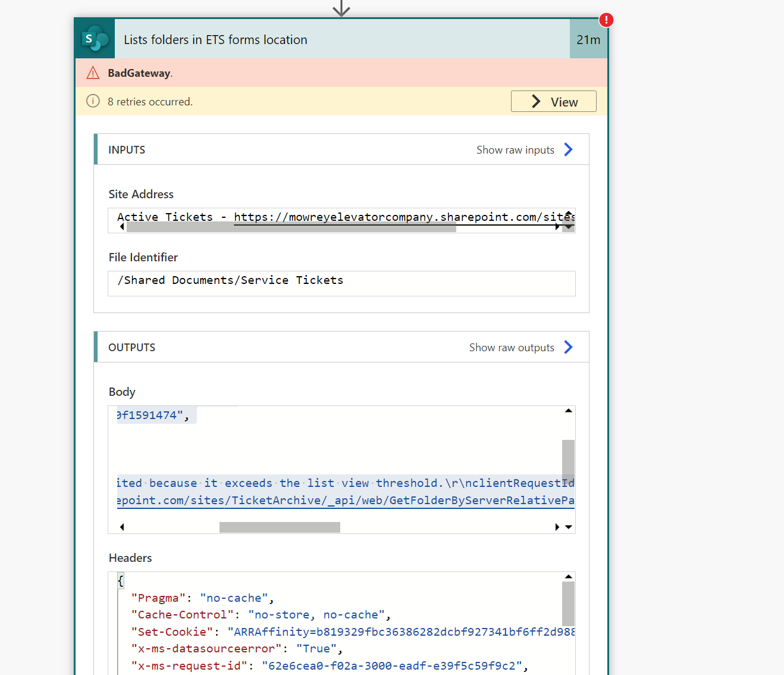Click the BadGateway error text
This screenshot has width=784, height=675.
(x=140, y=73)
